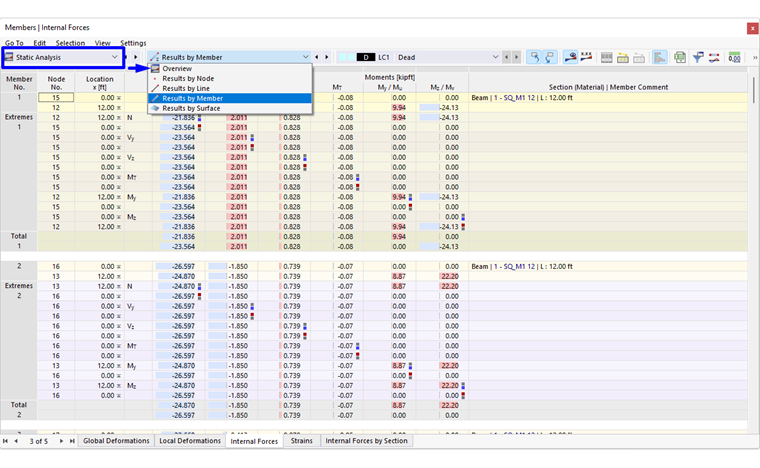Toggle result visibility eye icon in toolbar
Viewport: 760px width, 468px height.
coord(570,57)
